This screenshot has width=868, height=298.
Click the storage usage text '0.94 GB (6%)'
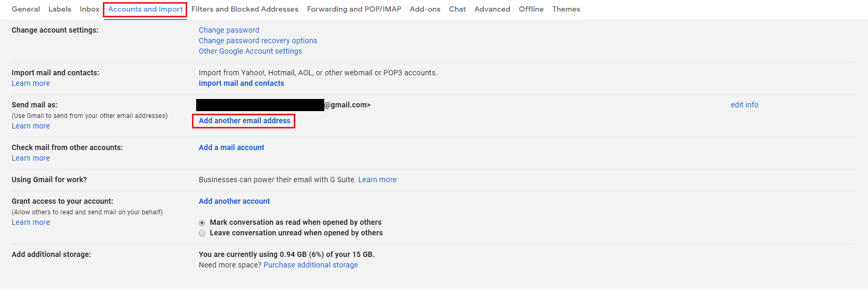click(302, 254)
